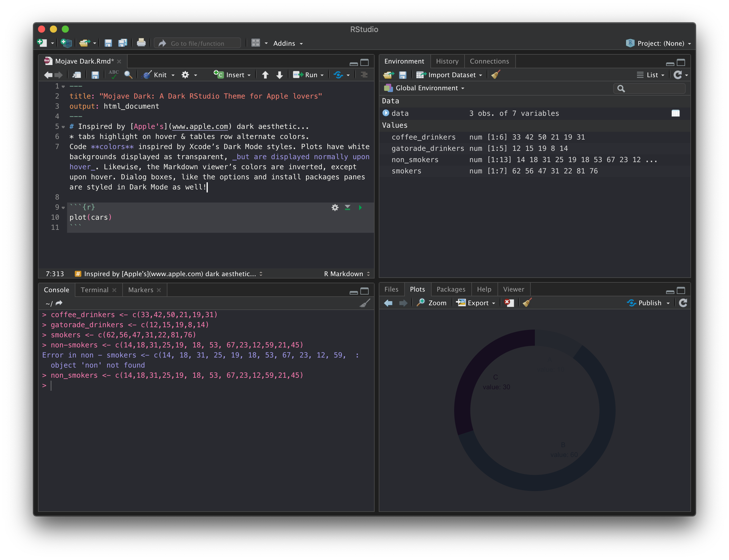
Task: Open the section navigator in editor status bar
Action: coord(169,274)
